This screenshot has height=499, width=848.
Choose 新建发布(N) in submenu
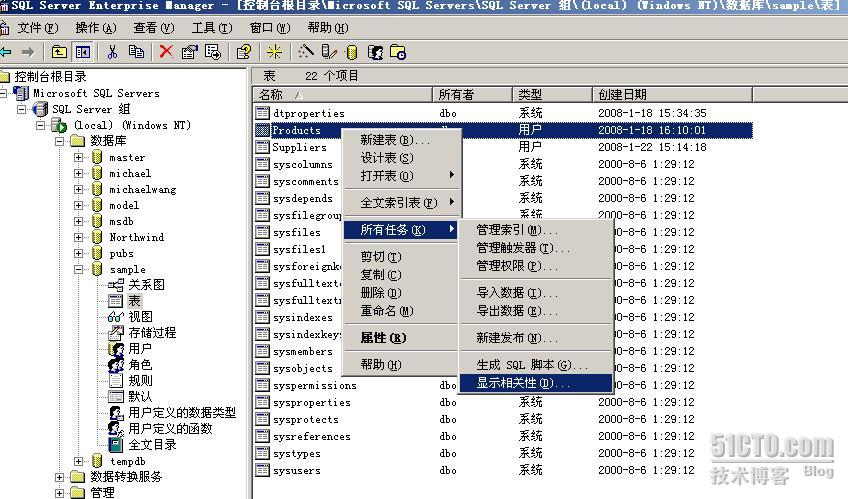pos(536,338)
